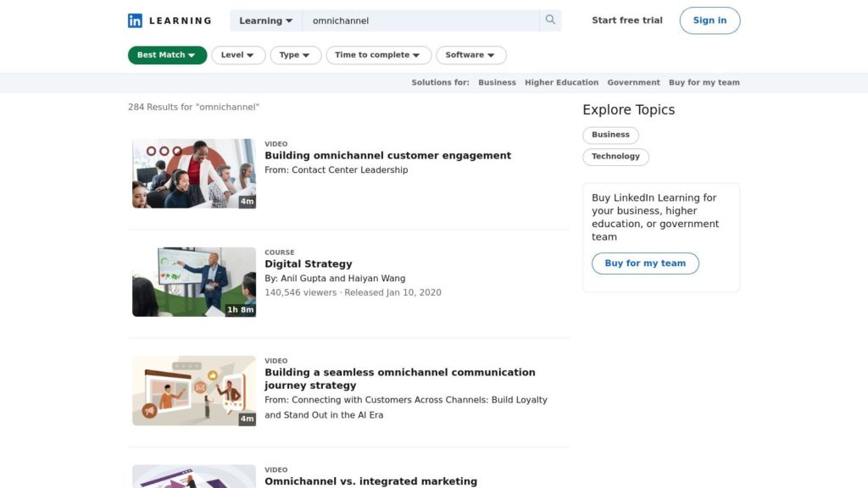Open the Digital Strategy course title

click(x=309, y=263)
